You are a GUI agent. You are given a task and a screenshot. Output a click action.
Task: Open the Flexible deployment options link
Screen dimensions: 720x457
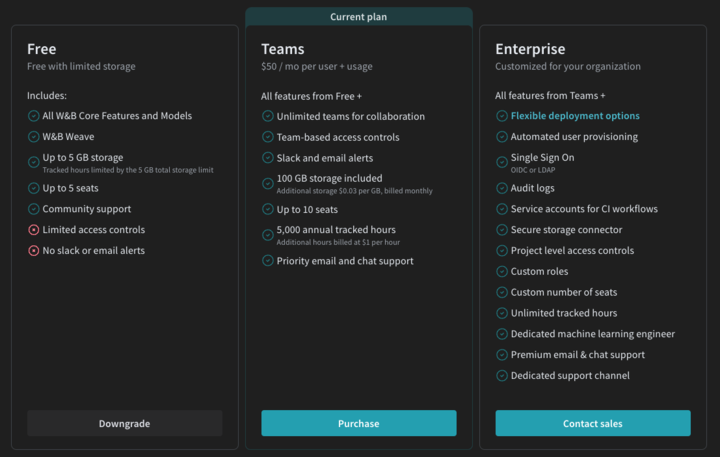(575, 116)
